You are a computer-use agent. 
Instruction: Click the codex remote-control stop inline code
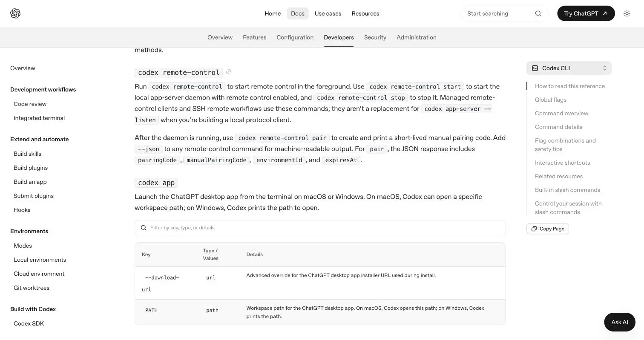point(361,98)
